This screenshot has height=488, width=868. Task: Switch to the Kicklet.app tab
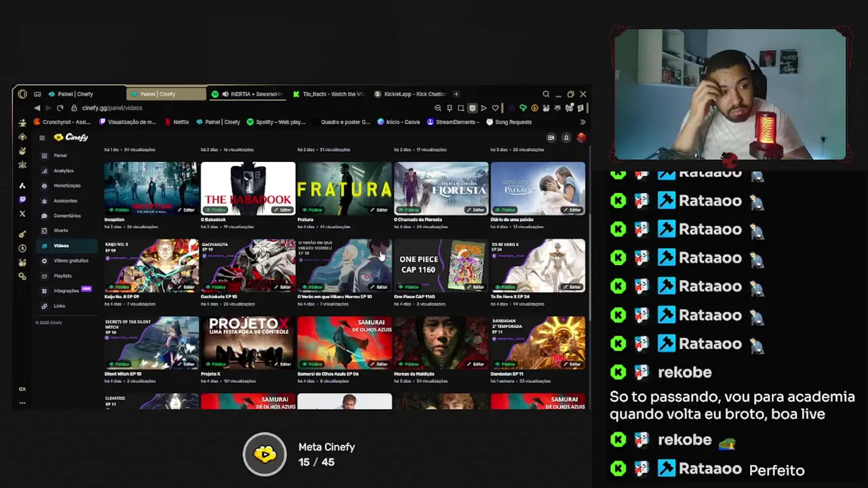(x=410, y=94)
